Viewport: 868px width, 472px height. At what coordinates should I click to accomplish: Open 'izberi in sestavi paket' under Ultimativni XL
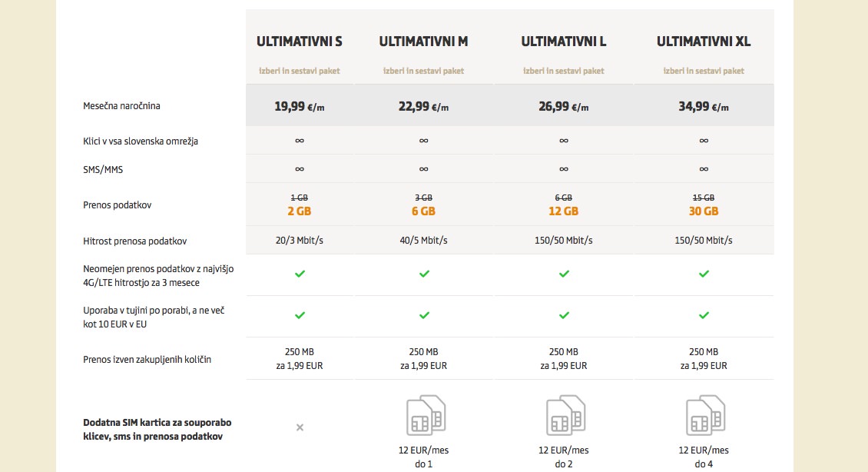[704, 71]
